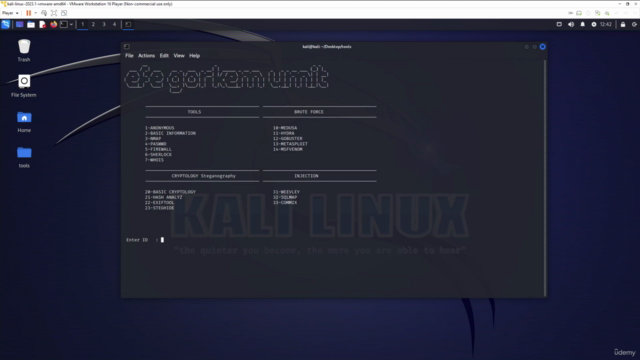Click the '13-METASPLOIT' entry

pos(290,144)
